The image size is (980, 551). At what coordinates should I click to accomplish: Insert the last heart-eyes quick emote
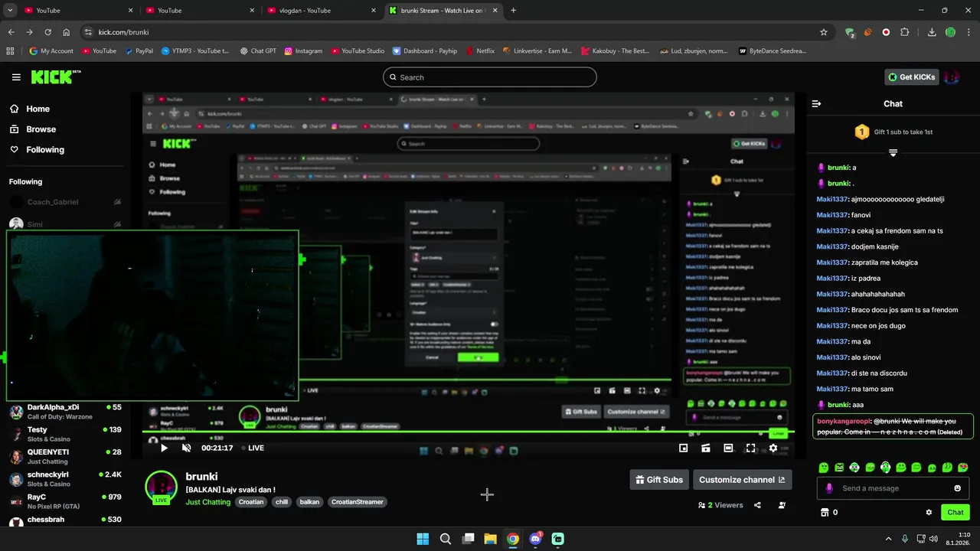pyautogui.click(x=963, y=467)
